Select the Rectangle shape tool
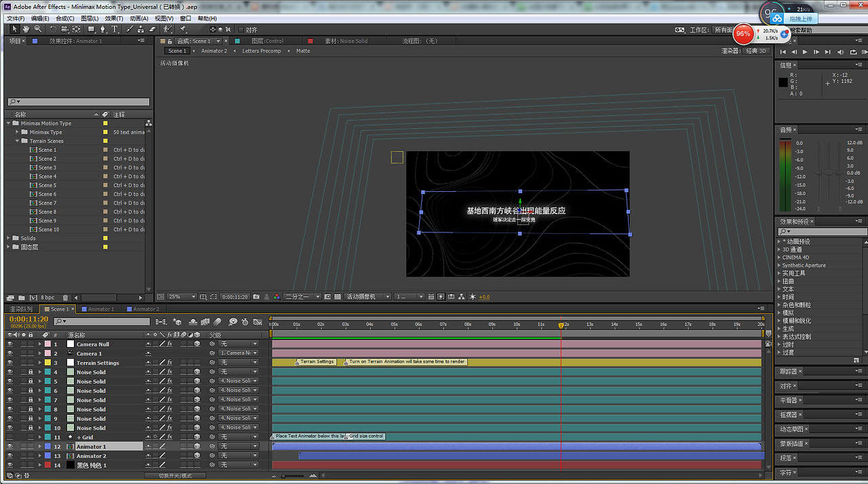 (x=91, y=29)
